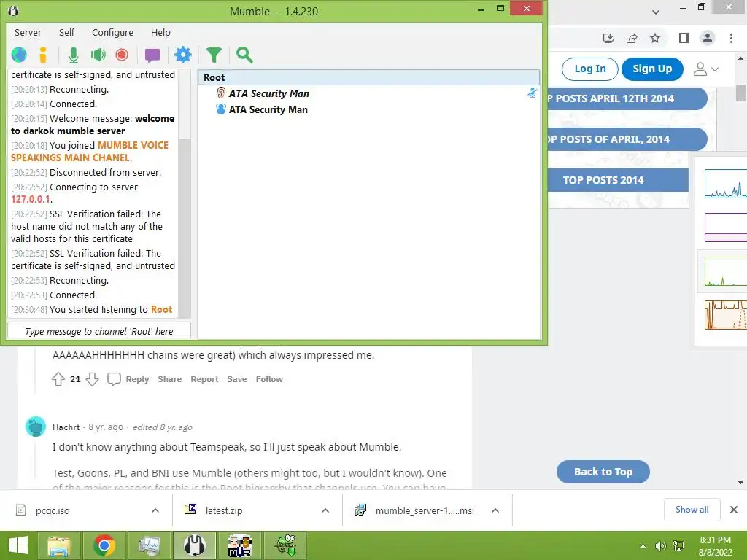This screenshot has width=747, height=560.
Task: Click the Mumble title bar app icon
Action: (x=13, y=10)
